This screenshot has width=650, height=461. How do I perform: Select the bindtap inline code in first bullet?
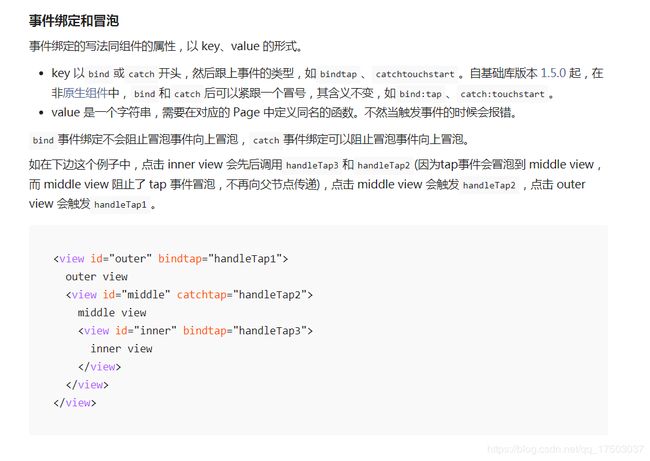click(x=338, y=74)
